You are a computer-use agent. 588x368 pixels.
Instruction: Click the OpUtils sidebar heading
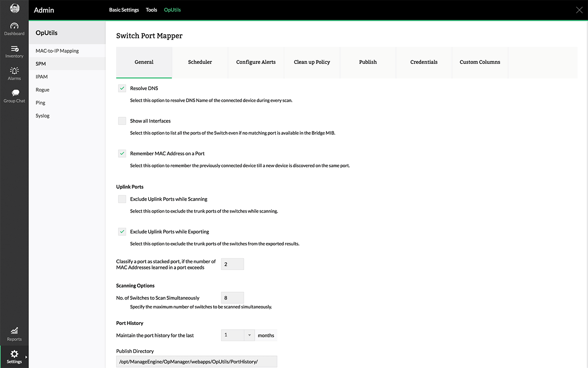[47, 33]
